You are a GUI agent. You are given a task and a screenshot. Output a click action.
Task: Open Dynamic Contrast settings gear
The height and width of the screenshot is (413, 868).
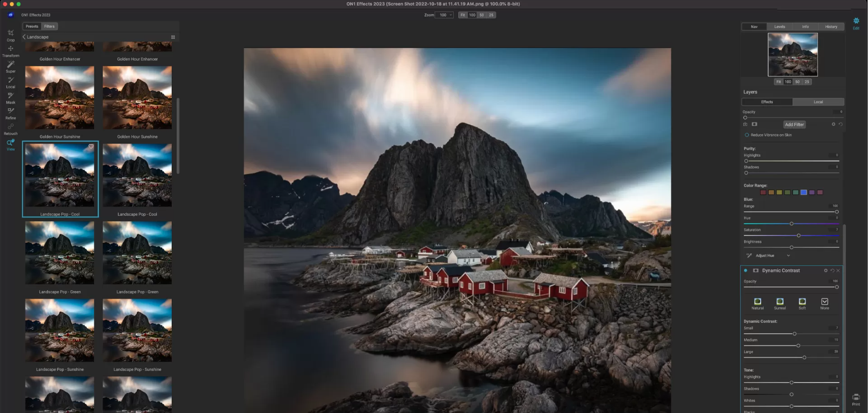[x=825, y=270]
